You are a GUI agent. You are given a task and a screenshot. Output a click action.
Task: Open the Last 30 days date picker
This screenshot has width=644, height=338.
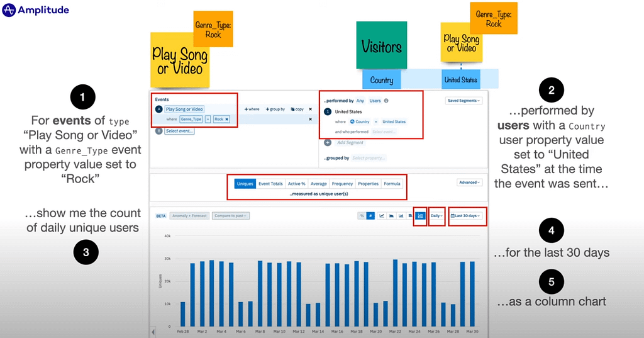tap(467, 216)
